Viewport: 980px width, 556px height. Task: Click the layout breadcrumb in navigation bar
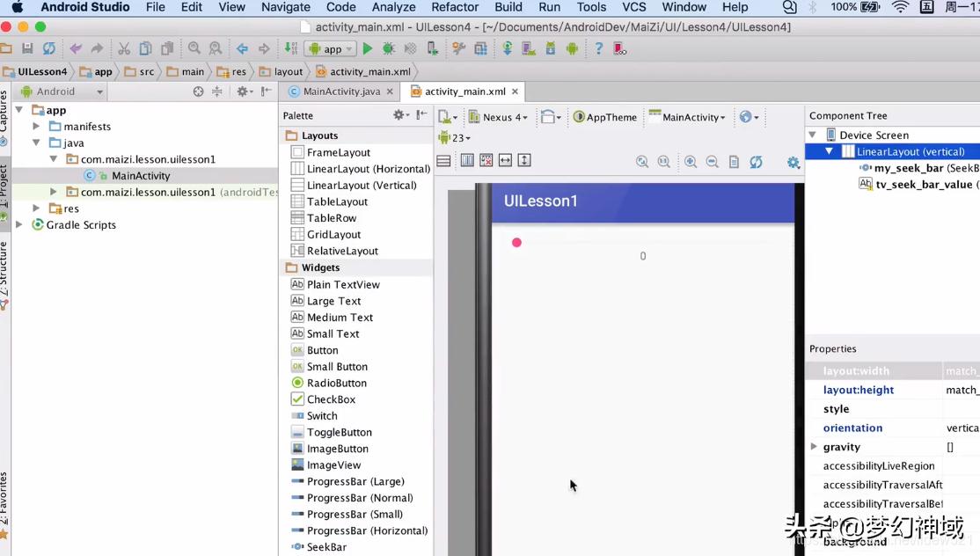coord(288,72)
